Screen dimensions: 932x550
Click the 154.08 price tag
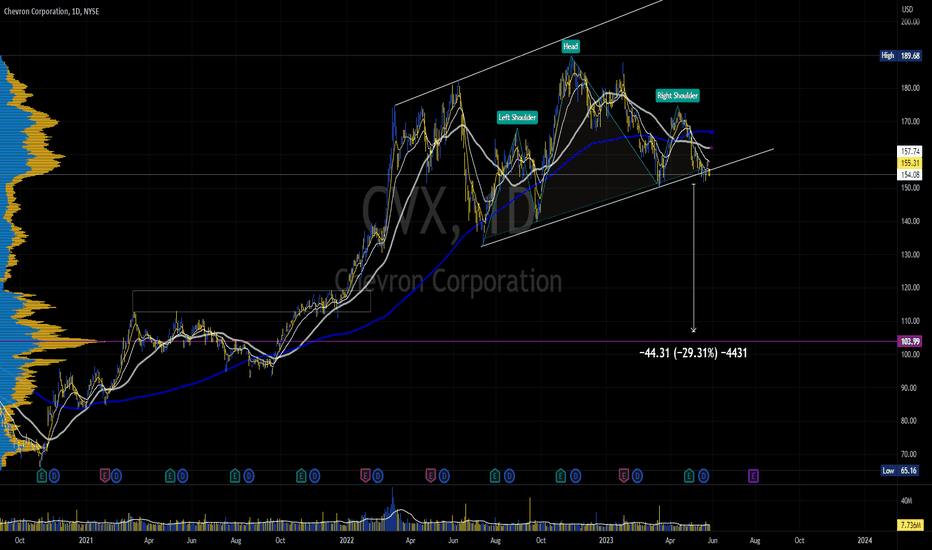(909, 174)
